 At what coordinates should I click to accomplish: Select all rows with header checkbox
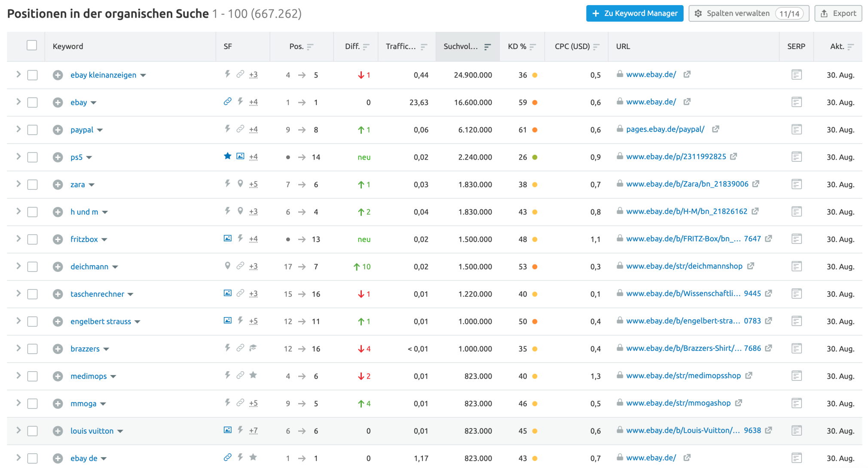tap(32, 46)
